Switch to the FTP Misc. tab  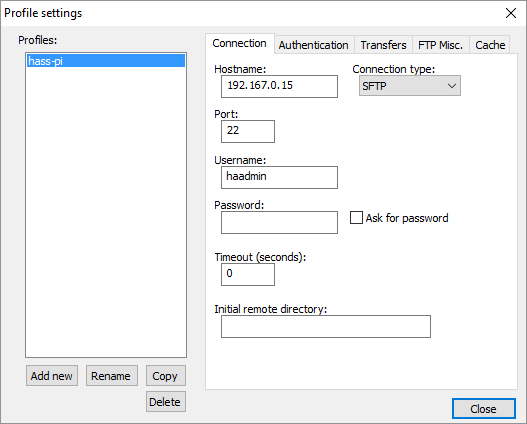(x=441, y=45)
